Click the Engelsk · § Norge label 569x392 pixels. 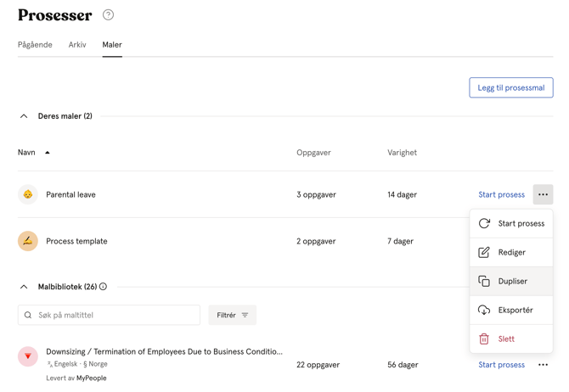77,364
